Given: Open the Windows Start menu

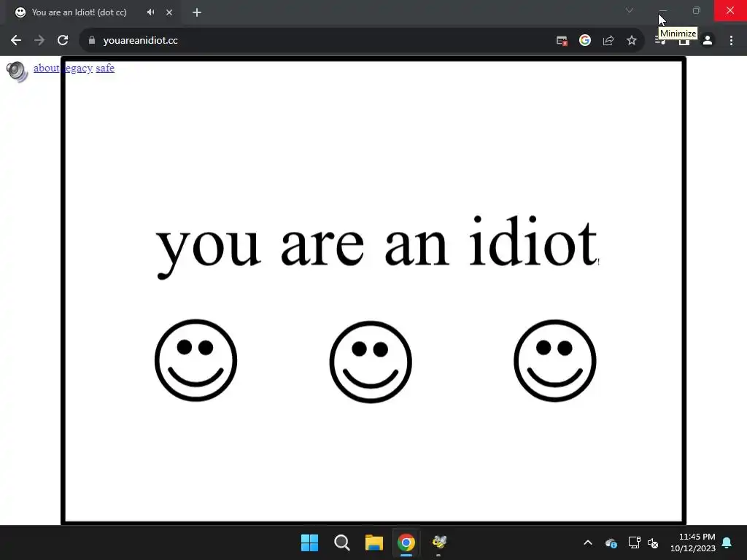Looking at the screenshot, I should [x=309, y=542].
